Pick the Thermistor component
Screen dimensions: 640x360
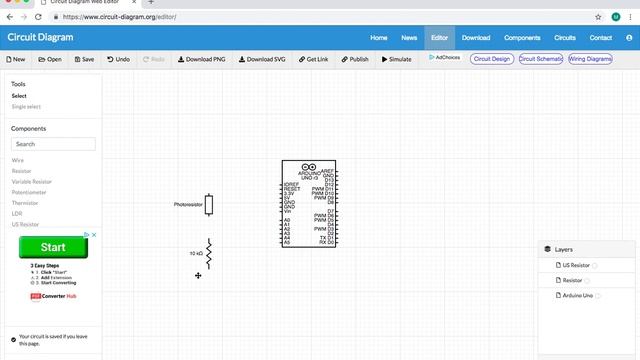(x=25, y=203)
